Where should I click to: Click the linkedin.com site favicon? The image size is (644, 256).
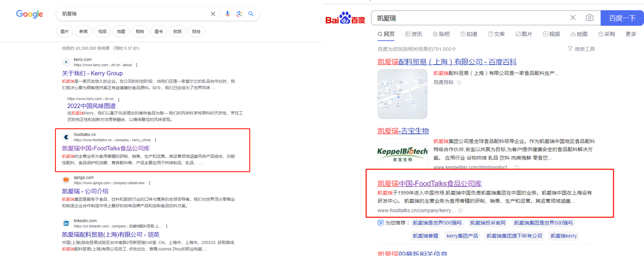pyautogui.click(x=66, y=224)
